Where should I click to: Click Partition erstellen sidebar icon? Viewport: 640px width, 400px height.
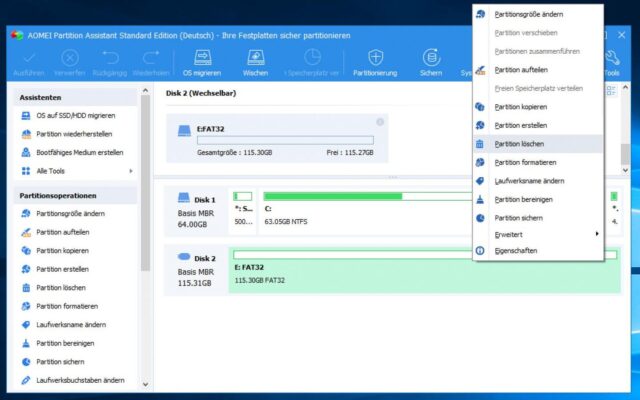click(x=26, y=269)
